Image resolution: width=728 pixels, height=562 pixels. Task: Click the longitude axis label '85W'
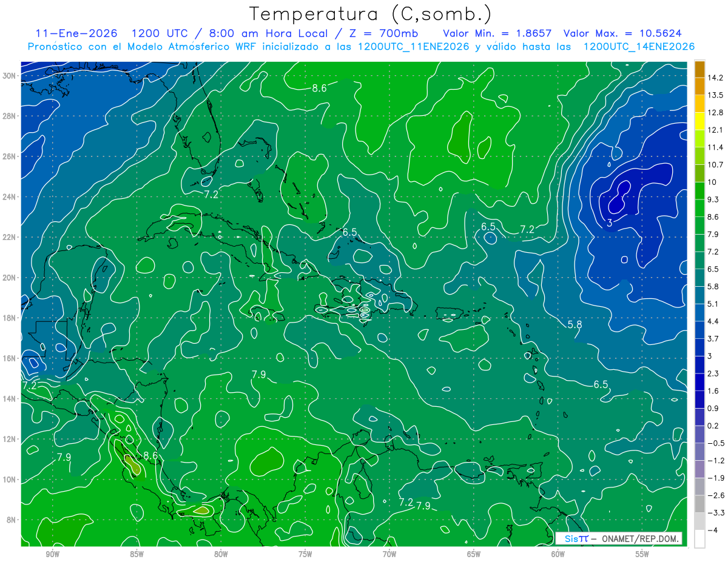137,554
